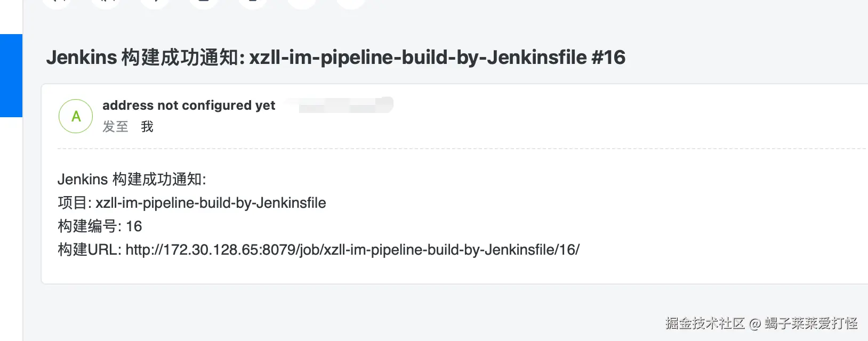
Task: Click the email subject title heading
Action: tap(335, 57)
